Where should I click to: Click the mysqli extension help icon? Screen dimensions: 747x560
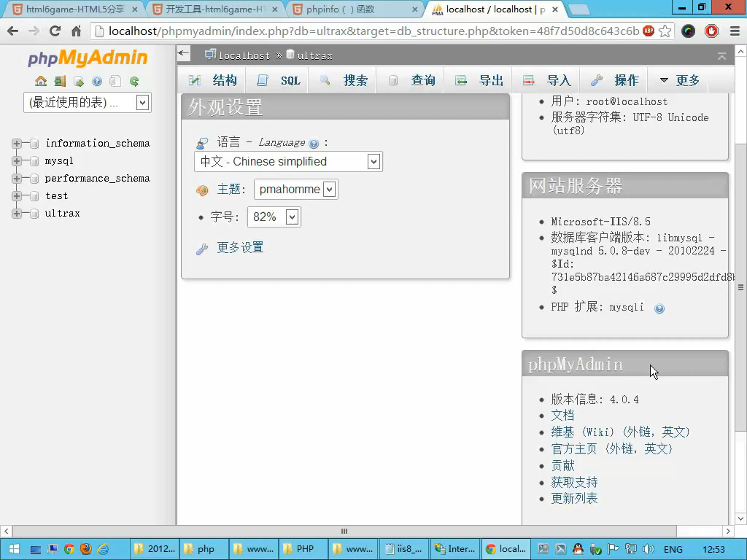tap(659, 308)
